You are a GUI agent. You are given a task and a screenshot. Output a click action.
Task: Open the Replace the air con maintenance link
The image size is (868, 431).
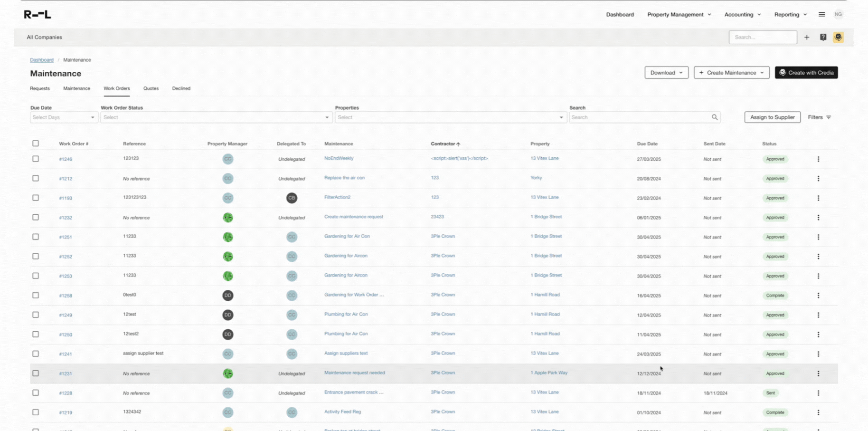click(x=344, y=178)
